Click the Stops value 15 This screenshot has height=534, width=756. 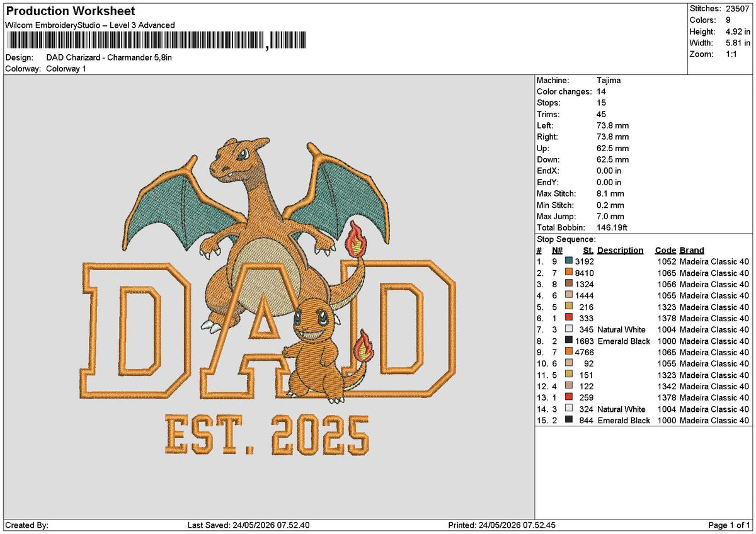click(x=602, y=103)
